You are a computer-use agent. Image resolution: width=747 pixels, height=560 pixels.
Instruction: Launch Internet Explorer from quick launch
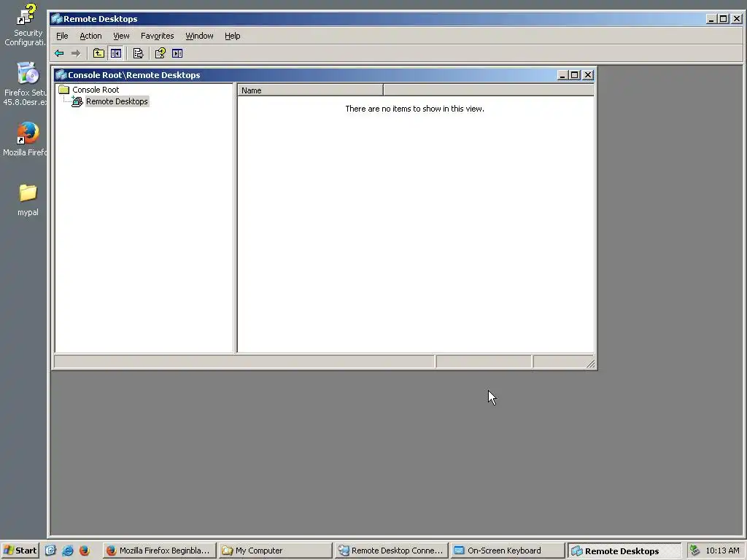point(68,551)
